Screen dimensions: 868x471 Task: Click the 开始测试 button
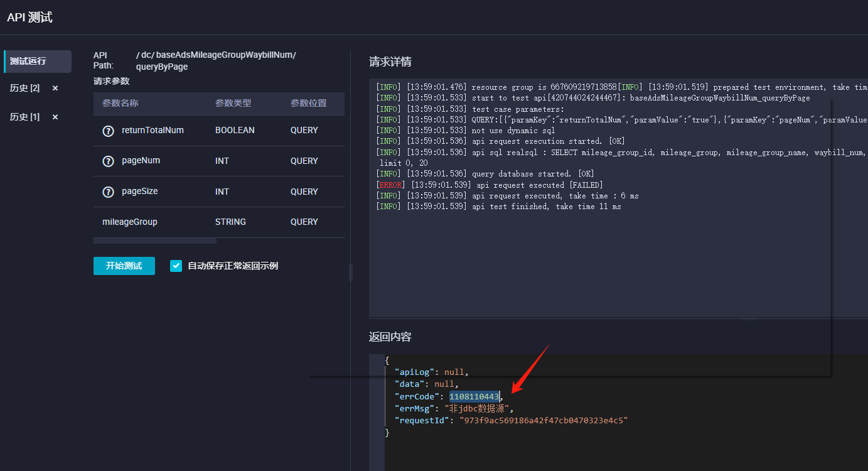124,266
